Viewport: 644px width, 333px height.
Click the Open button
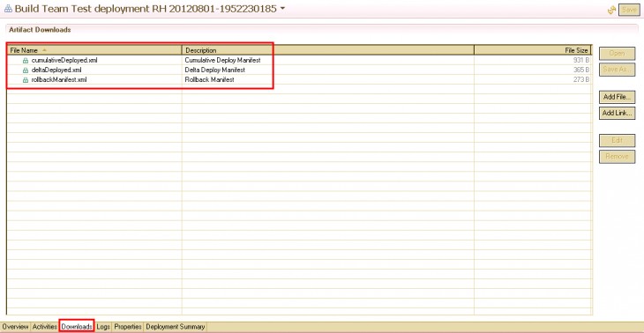pos(617,54)
